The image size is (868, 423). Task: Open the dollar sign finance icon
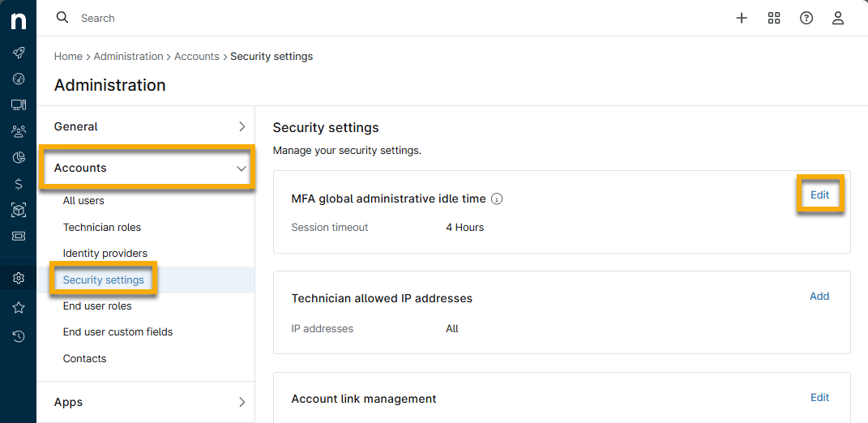[x=18, y=184]
